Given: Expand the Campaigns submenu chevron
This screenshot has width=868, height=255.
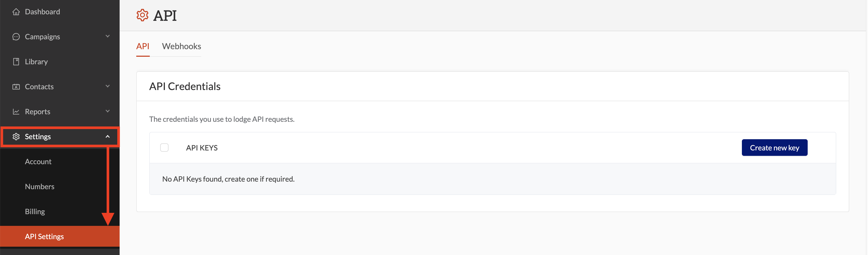Looking at the screenshot, I should (x=107, y=36).
